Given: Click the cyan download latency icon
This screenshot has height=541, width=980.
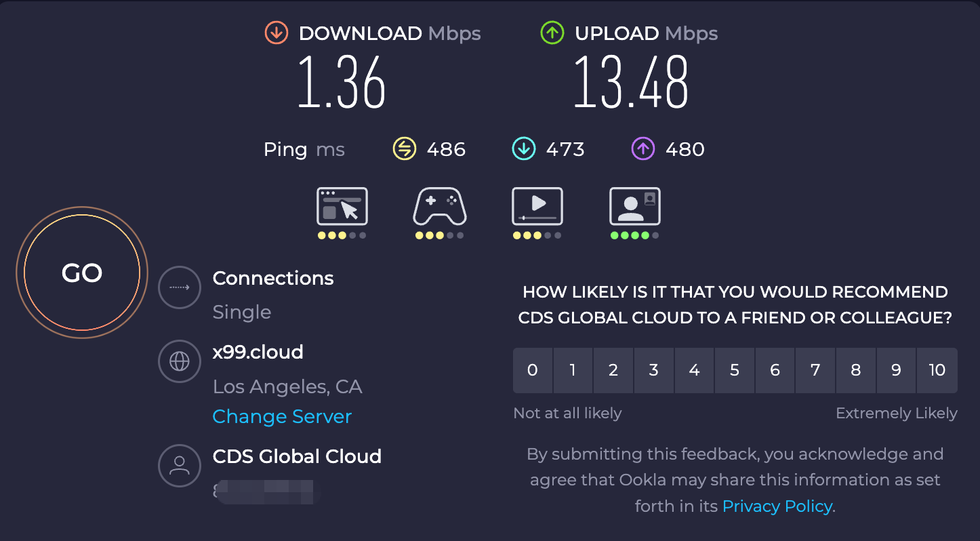Looking at the screenshot, I should (x=524, y=148).
